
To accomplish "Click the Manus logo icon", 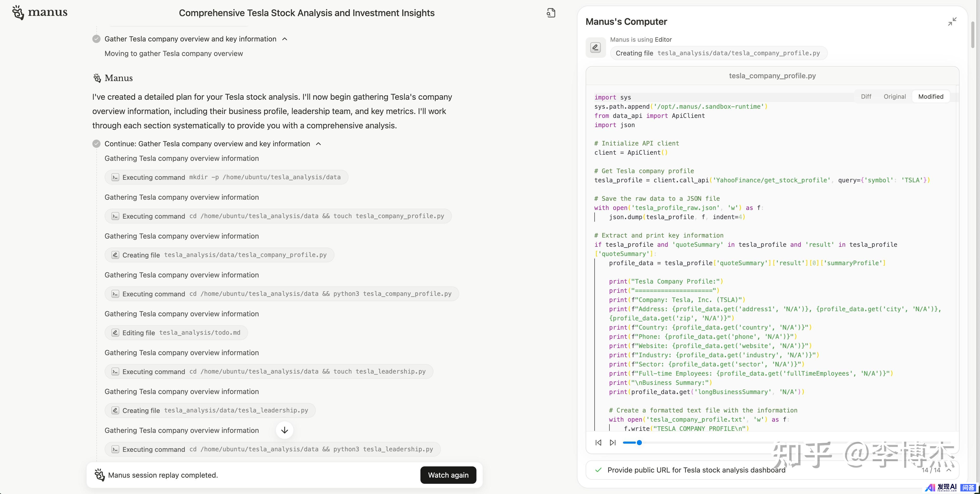I will click(x=18, y=13).
